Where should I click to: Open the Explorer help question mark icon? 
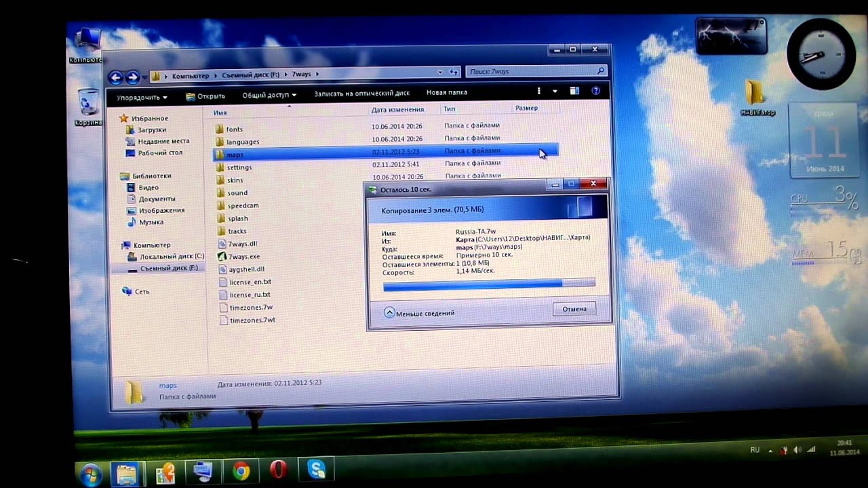(595, 91)
